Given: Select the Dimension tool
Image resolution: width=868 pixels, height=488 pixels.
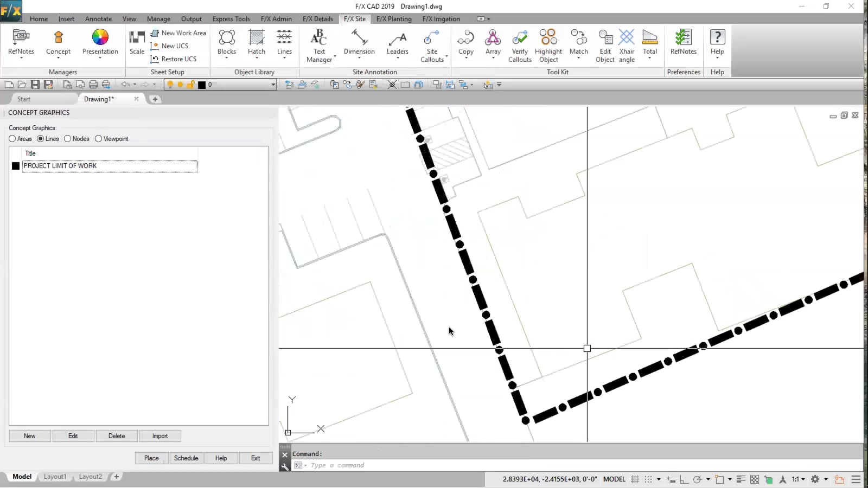Looking at the screenshot, I should click(x=359, y=42).
